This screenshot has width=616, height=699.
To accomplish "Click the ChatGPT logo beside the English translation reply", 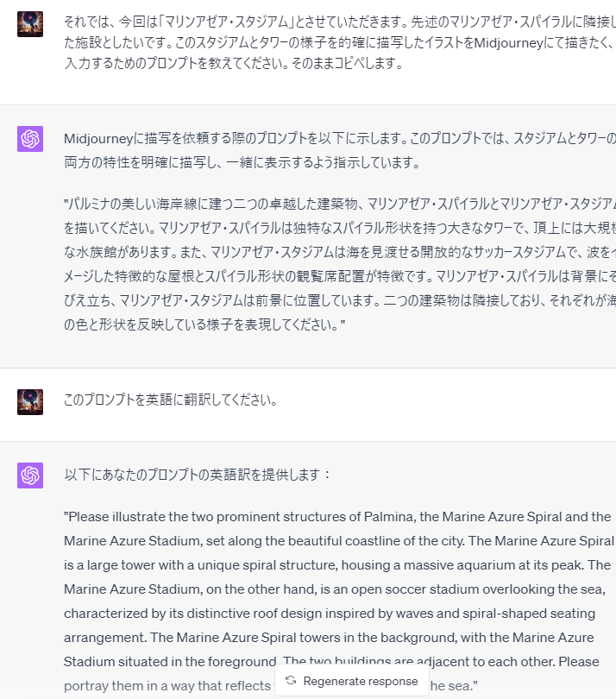I will click(x=30, y=475).
